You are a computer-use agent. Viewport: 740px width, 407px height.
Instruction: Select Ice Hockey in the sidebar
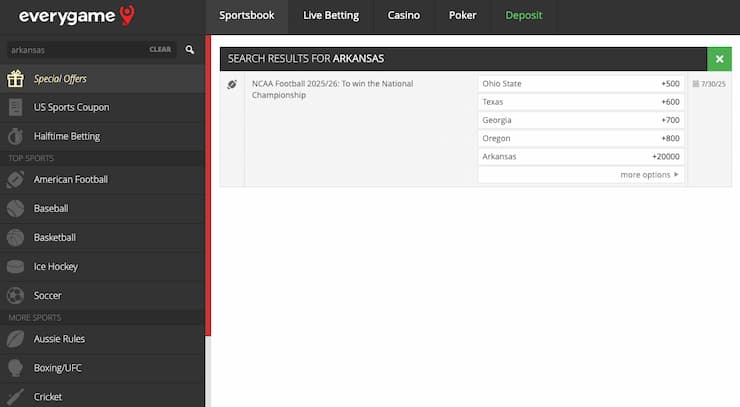pyautogui.click(x=102, y=267)
